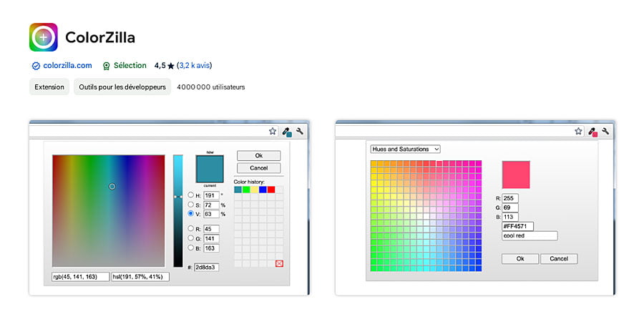Select the G green radio button
The height and width of the screenshot is (322, 644).
pyautogui.click(x=190, y=238)
